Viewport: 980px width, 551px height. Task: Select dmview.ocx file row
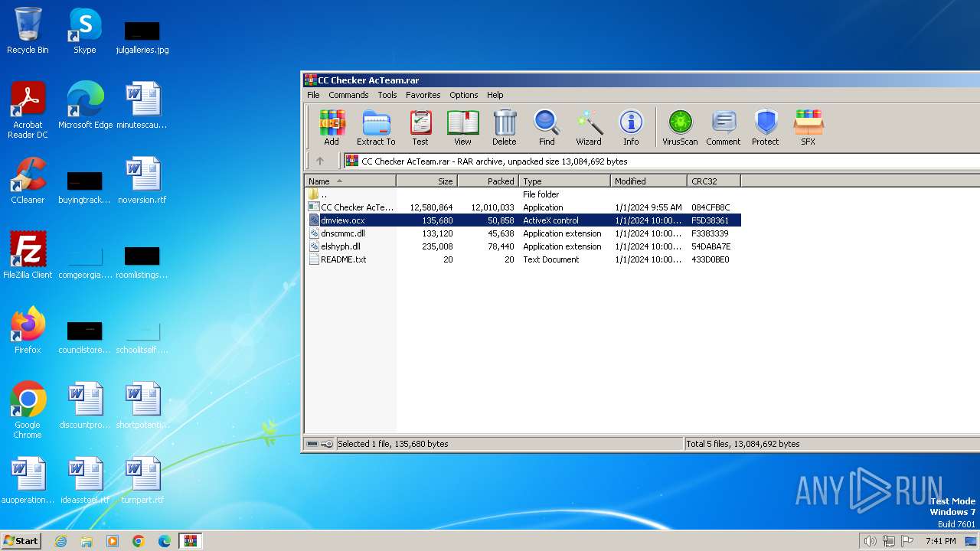523,220
